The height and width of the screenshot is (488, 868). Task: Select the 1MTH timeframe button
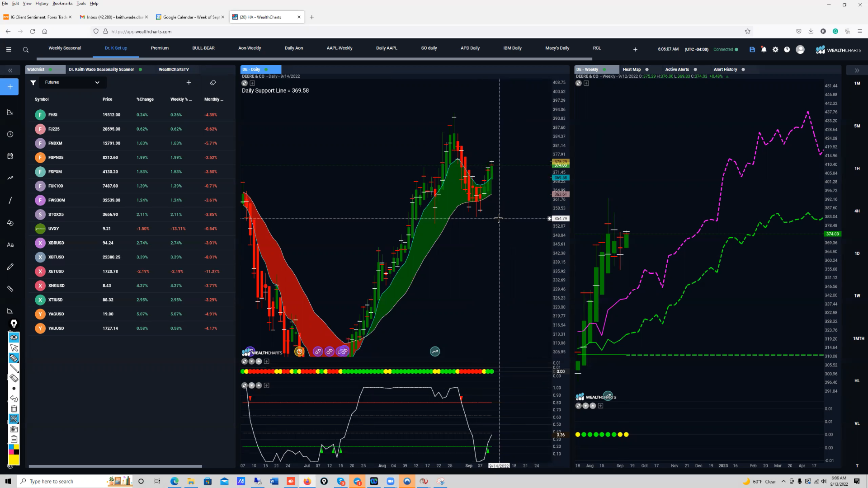point(859,338)
